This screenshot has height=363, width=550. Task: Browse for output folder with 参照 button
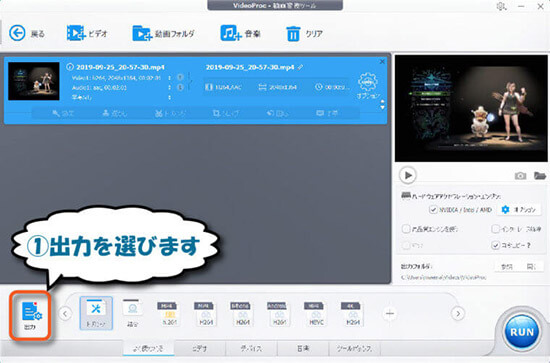point(507,267)
